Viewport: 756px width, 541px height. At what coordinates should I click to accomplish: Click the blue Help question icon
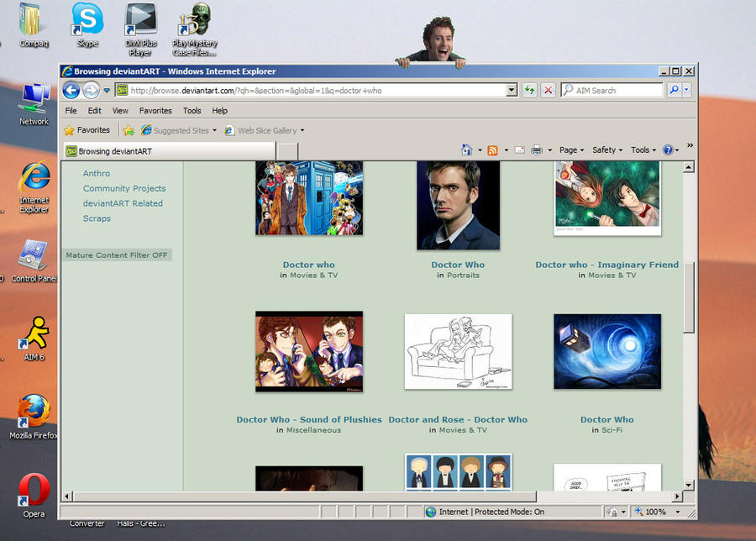pos(668,150)
